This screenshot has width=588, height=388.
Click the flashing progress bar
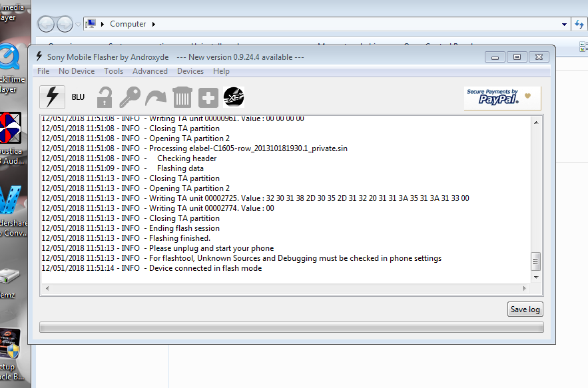click(x=292, y=327)
